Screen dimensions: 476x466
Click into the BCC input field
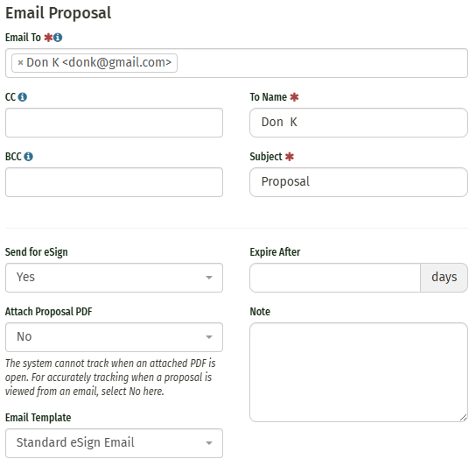tap(114, 182)
